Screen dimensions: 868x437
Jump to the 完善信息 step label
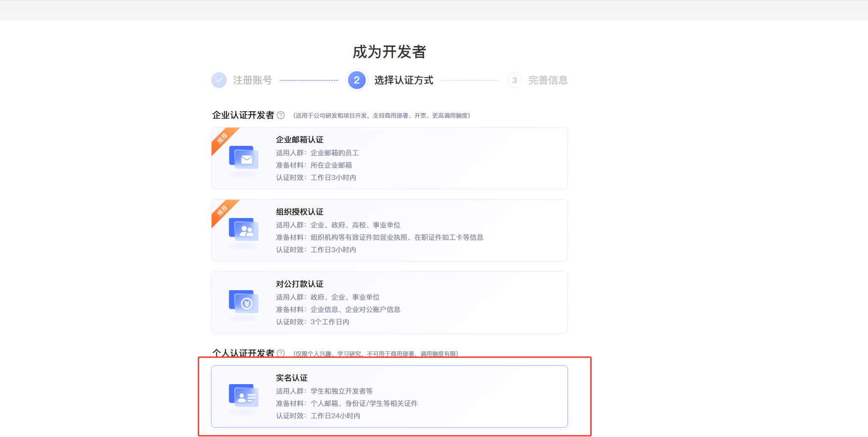pyautogui.click(x=548, y=80)
